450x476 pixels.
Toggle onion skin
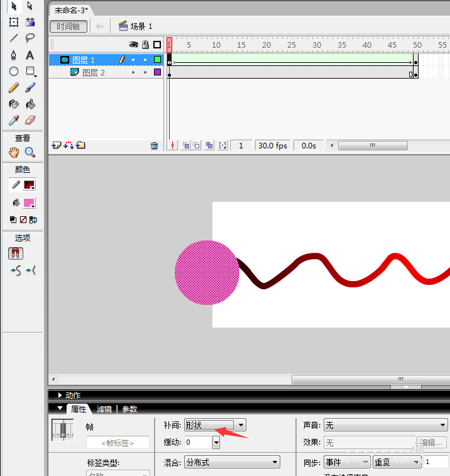click(x=185, y=146)
